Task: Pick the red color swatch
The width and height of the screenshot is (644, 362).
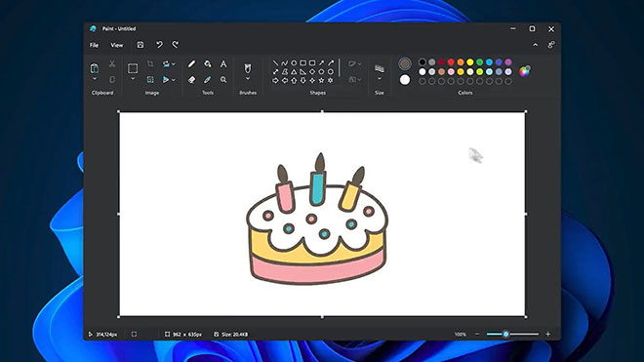Action: [x=451, y=62]
